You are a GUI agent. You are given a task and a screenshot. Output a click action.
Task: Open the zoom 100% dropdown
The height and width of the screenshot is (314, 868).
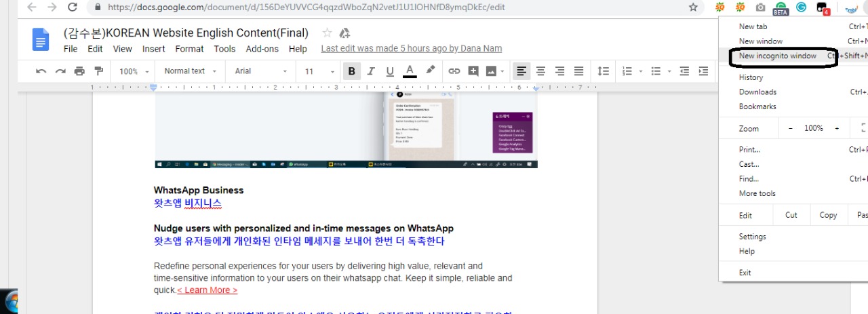pyautogui.click(x=133, y=71)
